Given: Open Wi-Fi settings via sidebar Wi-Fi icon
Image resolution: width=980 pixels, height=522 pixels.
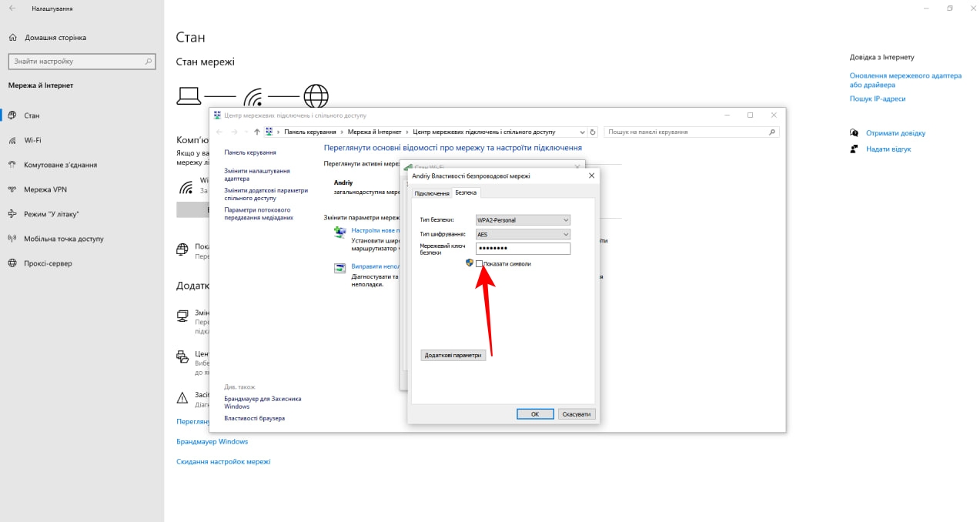Looking at the screenshot, I should click(x=13, y=140).
